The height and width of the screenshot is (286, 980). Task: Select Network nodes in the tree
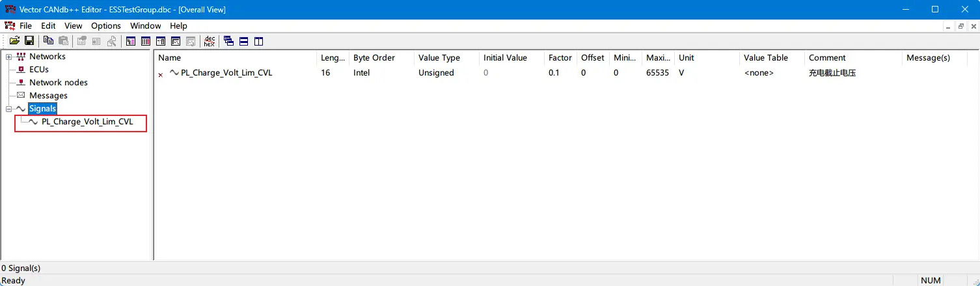click(58, 83)
